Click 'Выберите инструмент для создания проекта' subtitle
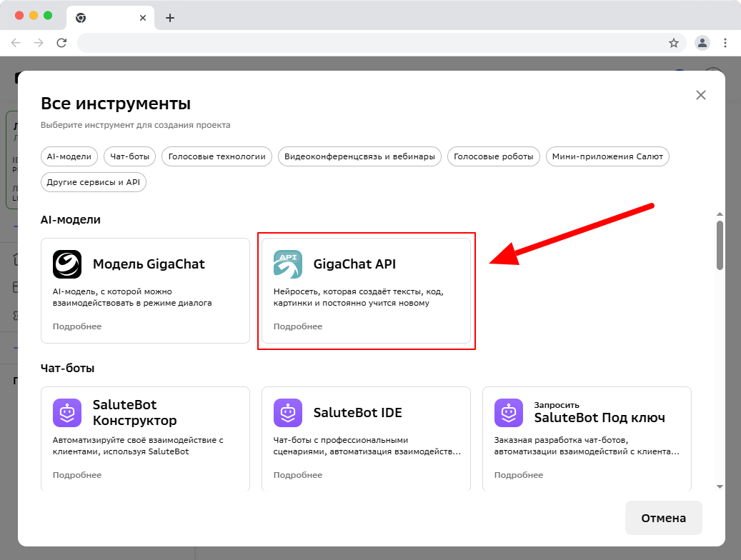The image size is (741, 560). coord(136,125)
